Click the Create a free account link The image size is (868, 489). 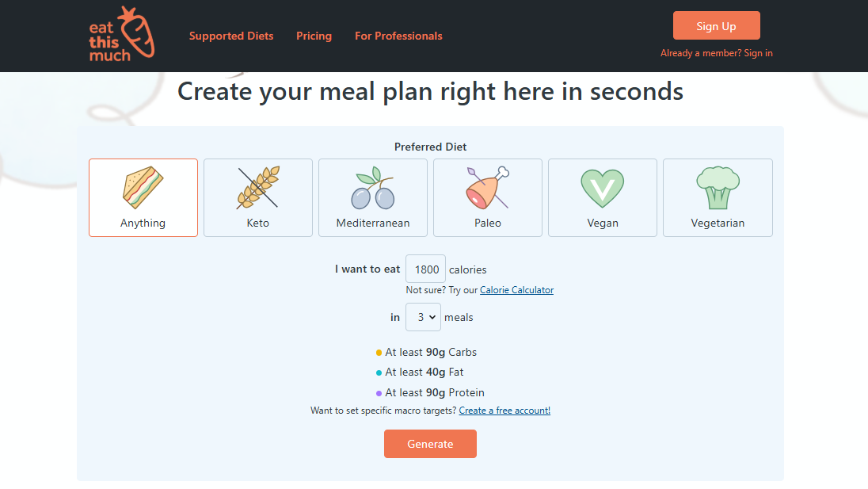pos(504,411)
